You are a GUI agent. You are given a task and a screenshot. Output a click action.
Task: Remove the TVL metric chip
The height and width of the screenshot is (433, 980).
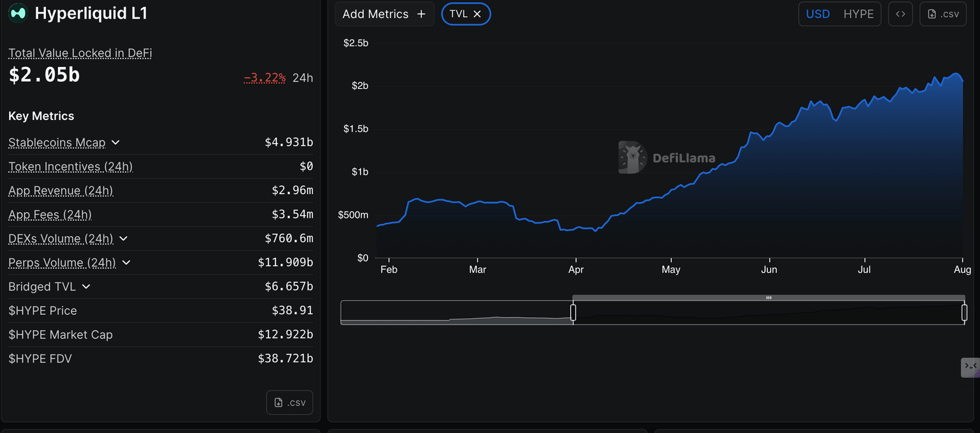click(x=477, y=14)
